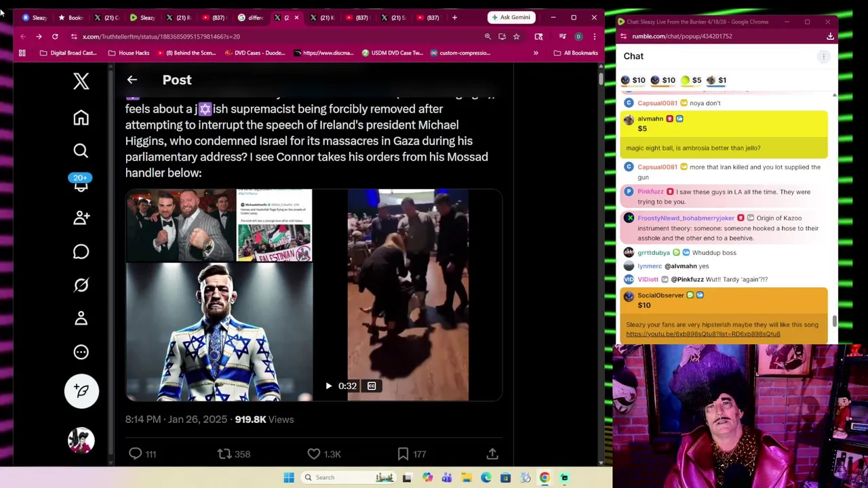Go back with the Post arrow
The image size is (868, 488).
click(132, 80)
